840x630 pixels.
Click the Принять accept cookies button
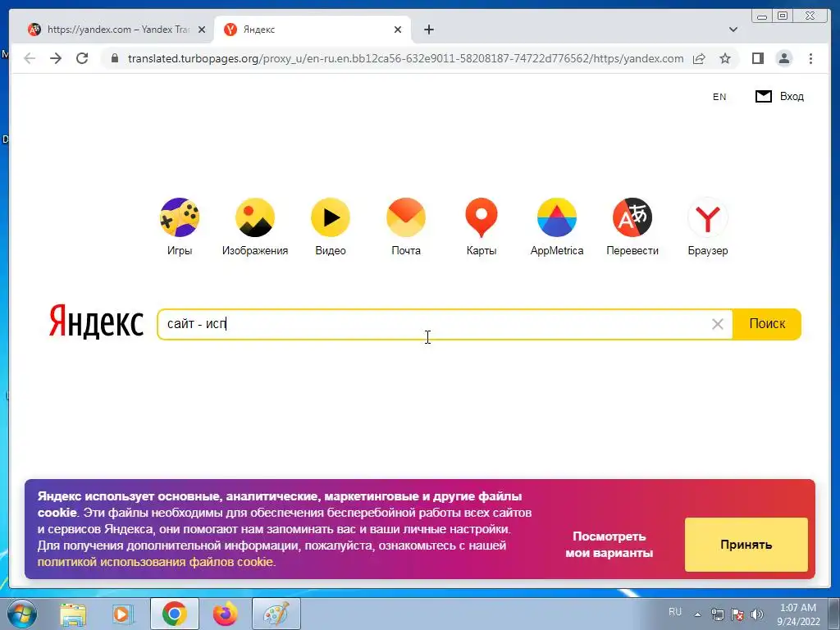pyautogui.click(x=746, y=545)
